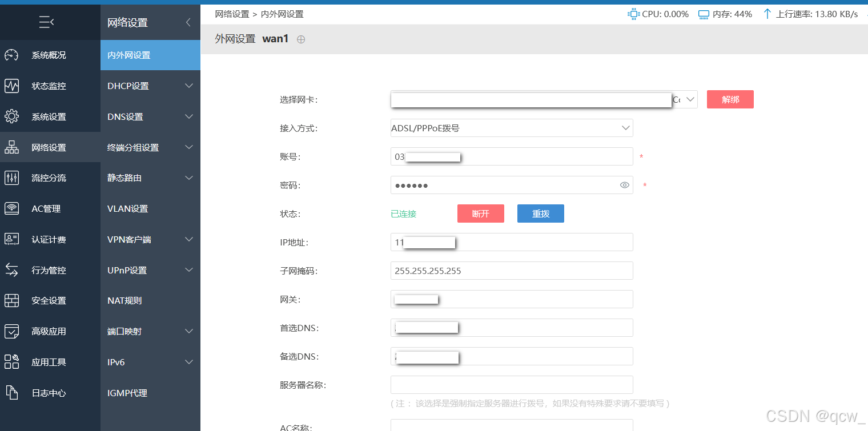This screenshot has width=868, height=431.
Task: Click the 首选DNS input field
Action: point(512,328)
